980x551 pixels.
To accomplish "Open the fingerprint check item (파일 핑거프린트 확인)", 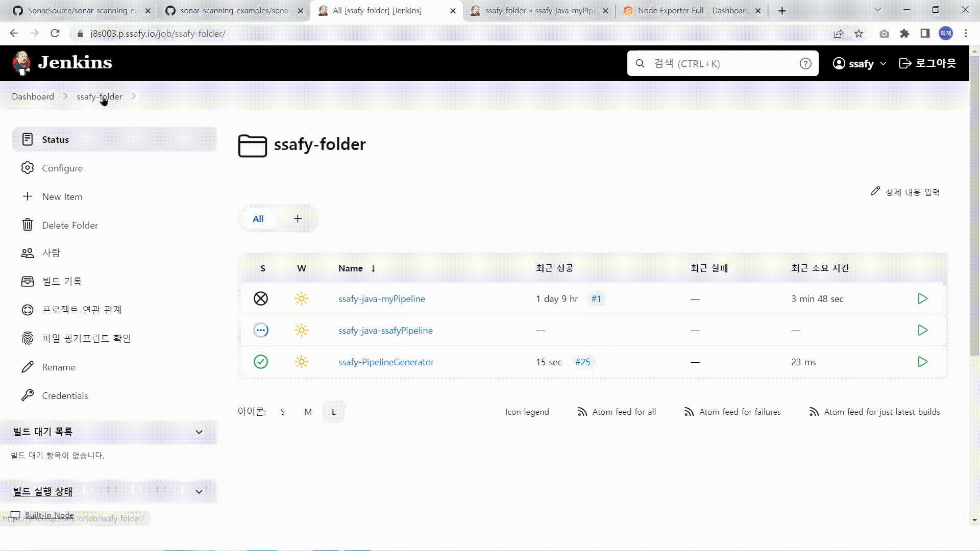I will tap(86, 338).
